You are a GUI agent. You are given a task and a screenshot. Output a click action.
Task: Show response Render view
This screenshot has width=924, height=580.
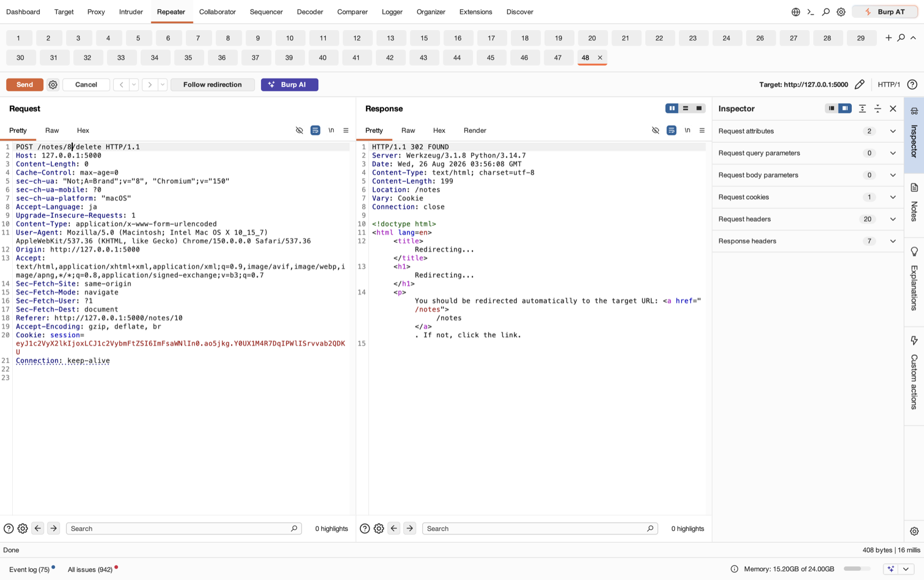click(475, 131)
